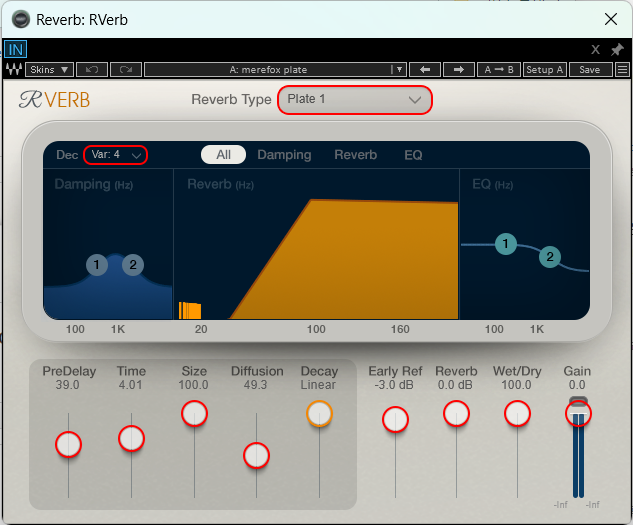The height and width of the screenshot is (525, 633).
Task: Click the Gain fader handle
Action: coord(578,414)
